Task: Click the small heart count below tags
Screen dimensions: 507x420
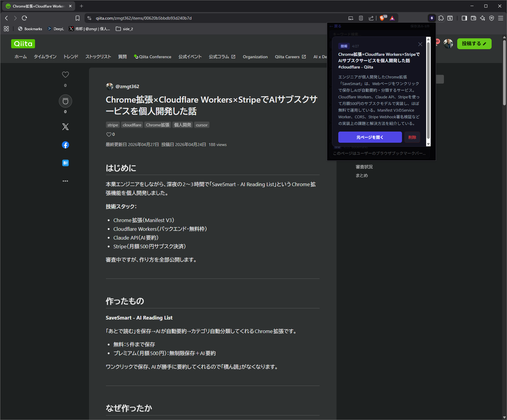Action: [x=110, y=134]
